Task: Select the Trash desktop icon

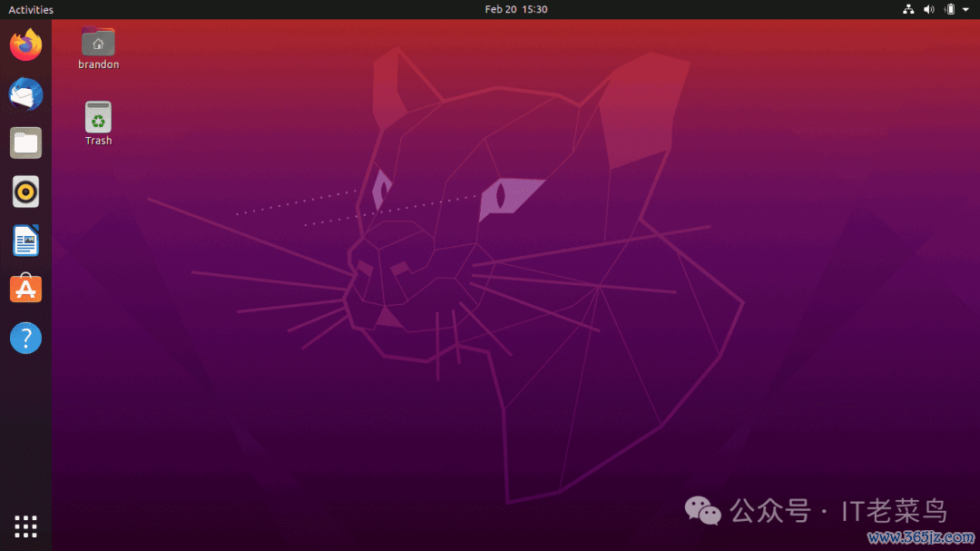Action: tap(98, 117)
